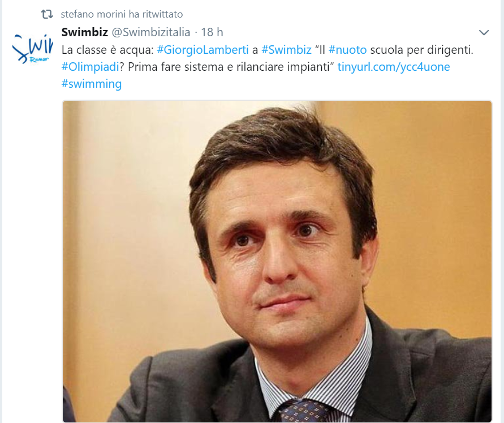Screen dimensions: 504x423
Task: Open the tweet via its 18 h timestamp
Action: coord(212,32)
